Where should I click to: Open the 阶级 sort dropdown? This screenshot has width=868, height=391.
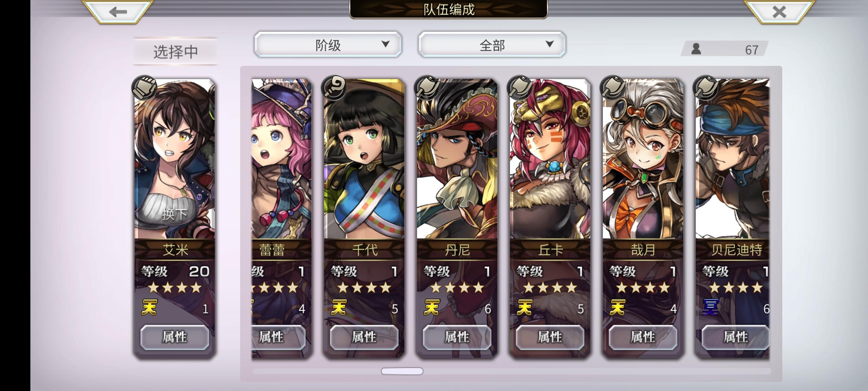[328, 45]
